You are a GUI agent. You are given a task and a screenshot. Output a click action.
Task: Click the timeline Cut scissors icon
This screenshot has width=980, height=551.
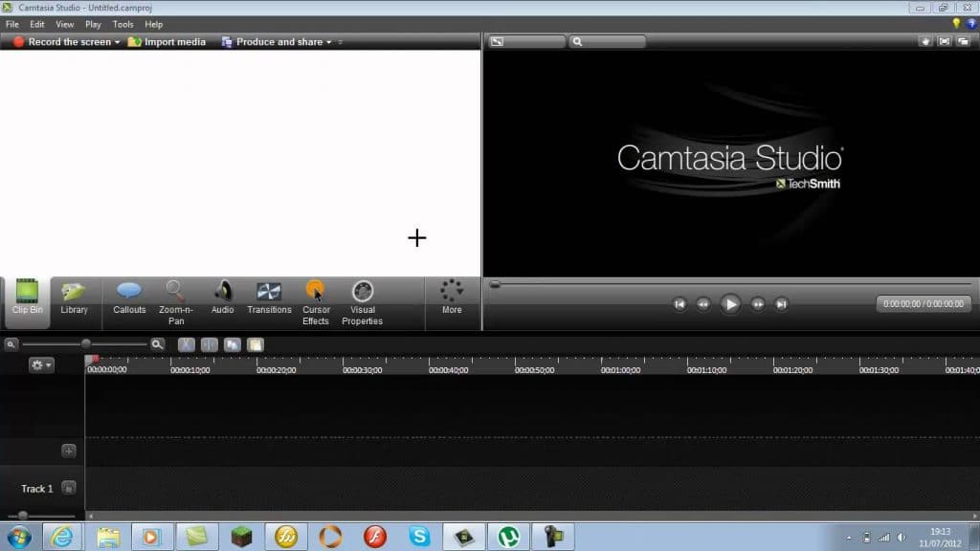point(187,344)
